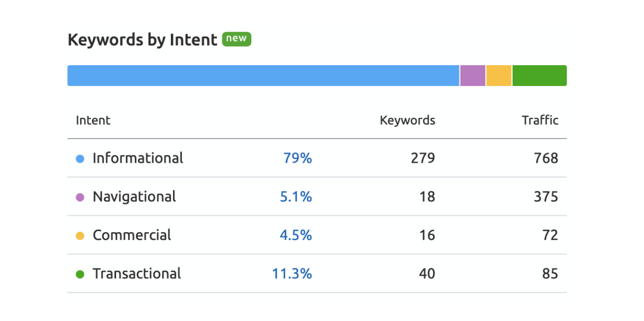Select the purple Navigational bar segment
644x321 pixels.
pos(473,76)
